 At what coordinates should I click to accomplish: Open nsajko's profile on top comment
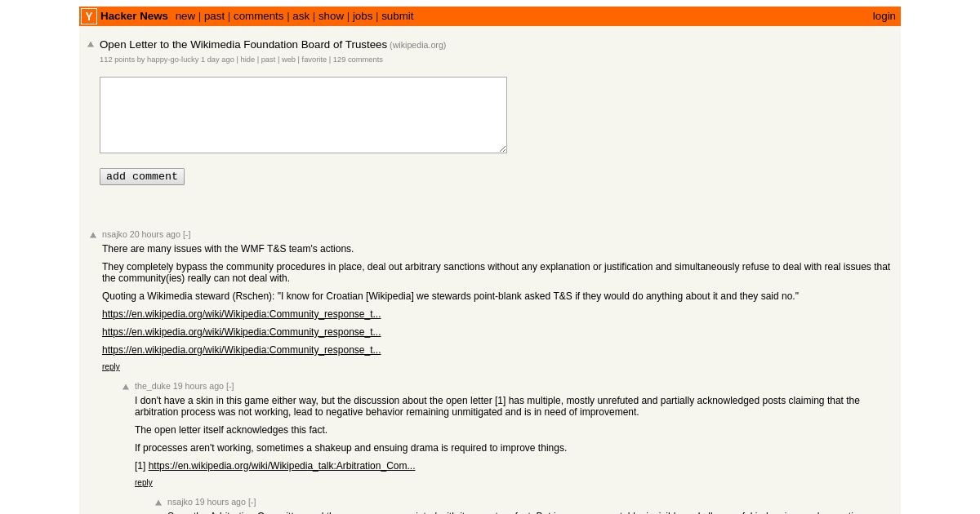coord(114,234)
